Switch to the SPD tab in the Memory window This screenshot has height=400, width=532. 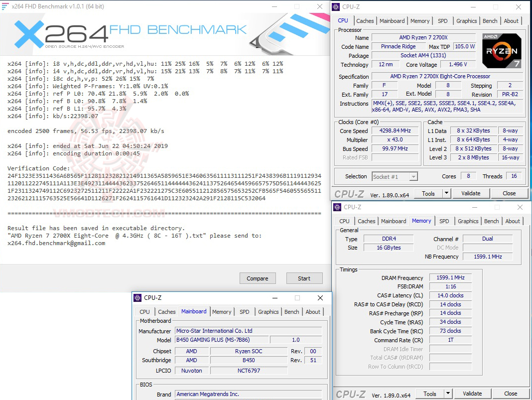[x=444, y=221]
